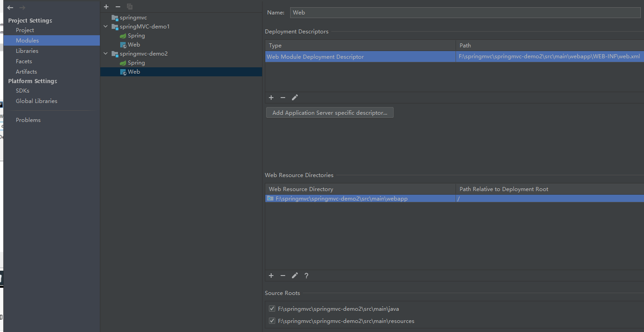
Task: Open Libraries settings page
Action: pyautogui.click(x=27, y=51)
